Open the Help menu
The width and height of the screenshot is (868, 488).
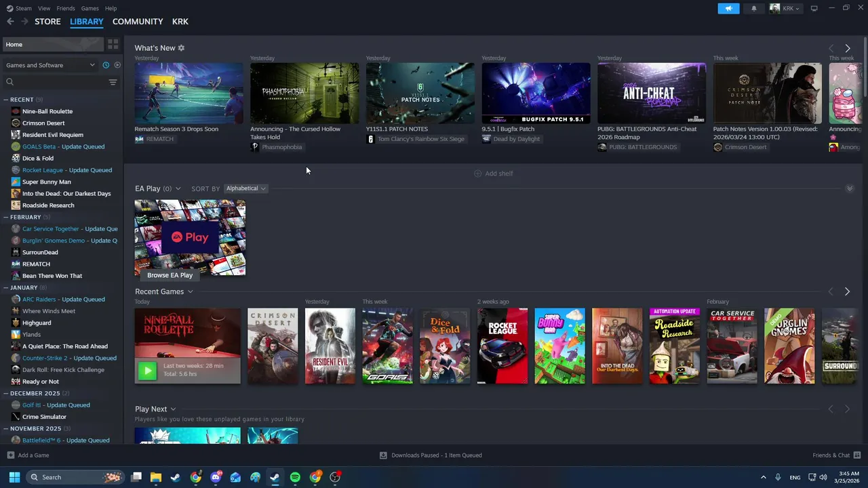click(x=111, y=8)
